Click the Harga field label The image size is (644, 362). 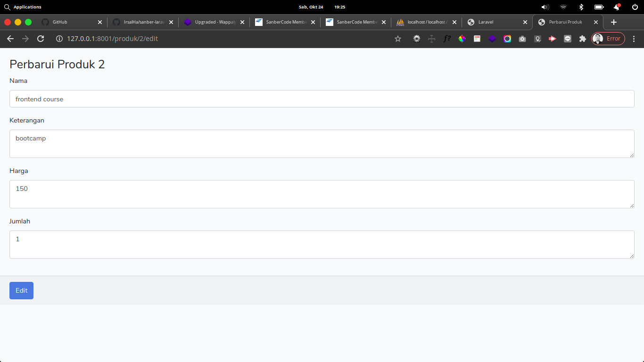click(19, 171)
